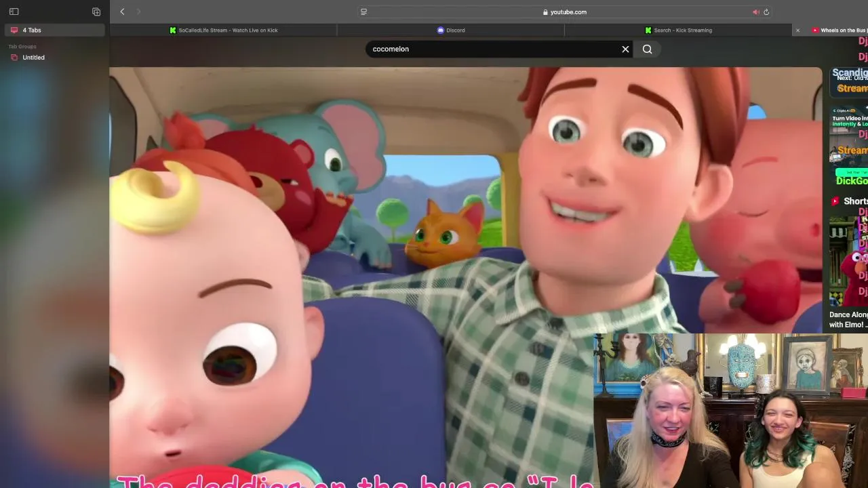Hide the Safari sidebar
The height and width of the screenshot is (488, 868).
(14, 12)
